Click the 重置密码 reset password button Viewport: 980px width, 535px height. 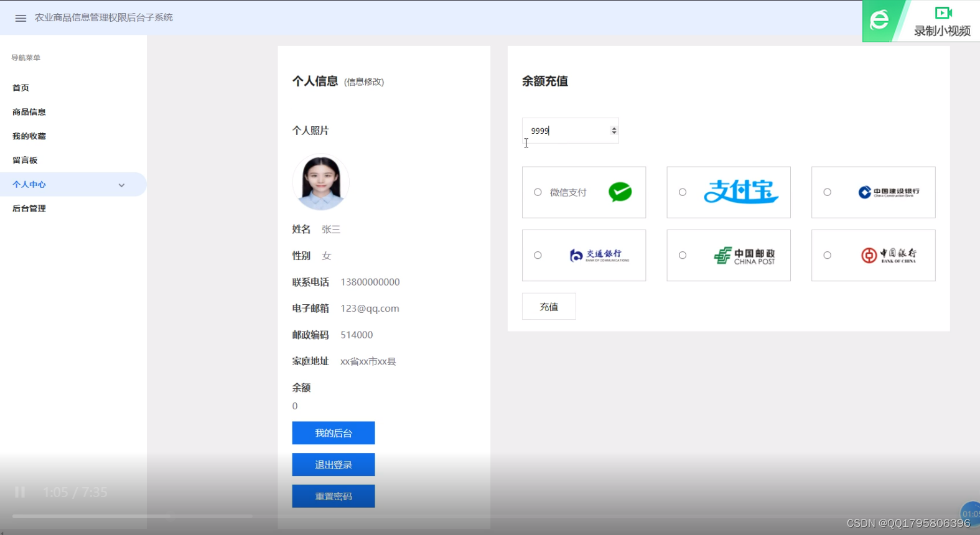tap(334, 496)
